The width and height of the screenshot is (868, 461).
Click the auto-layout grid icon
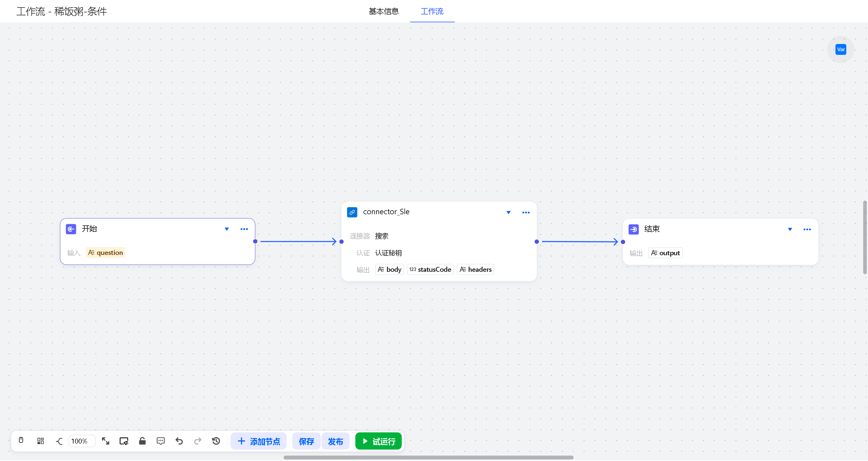(40, 441)
